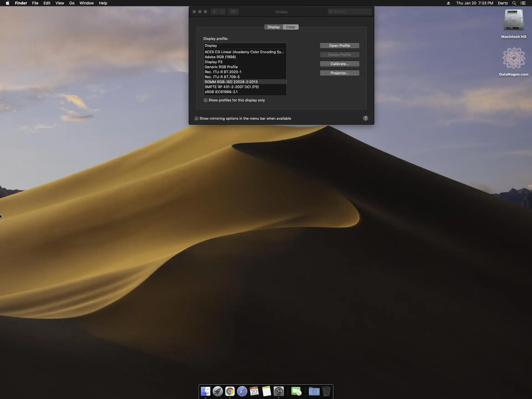Open the Trash in the dock

tap(326, 391)
